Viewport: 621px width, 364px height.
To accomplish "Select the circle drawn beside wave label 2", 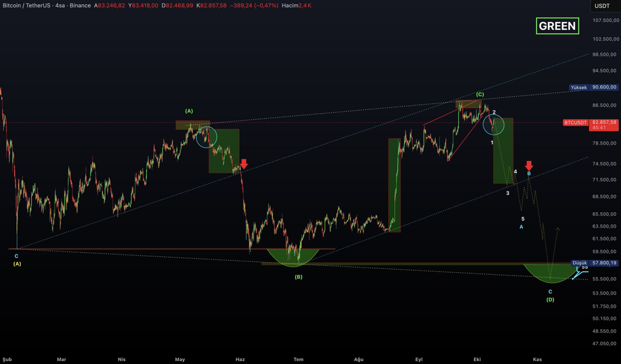I will pos(494,124).
